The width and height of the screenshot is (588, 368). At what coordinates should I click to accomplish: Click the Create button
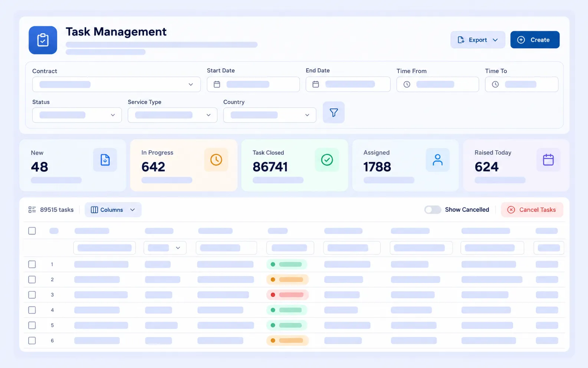coord(535,40)
